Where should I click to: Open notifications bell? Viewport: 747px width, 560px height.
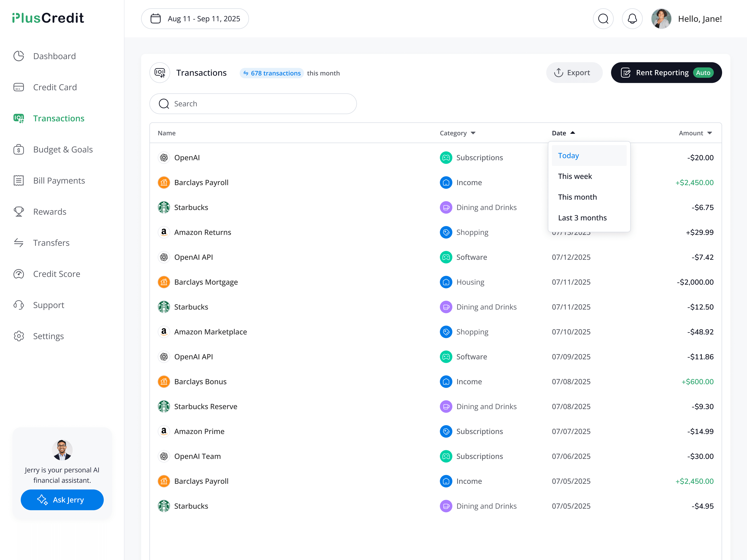coord(632,18)
